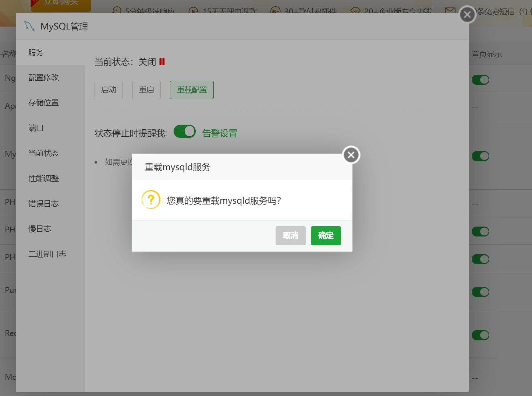Screen dimensions: 532x396
Task: Toggle 首页显示 switch in the My row
Action: coord(480,156)
